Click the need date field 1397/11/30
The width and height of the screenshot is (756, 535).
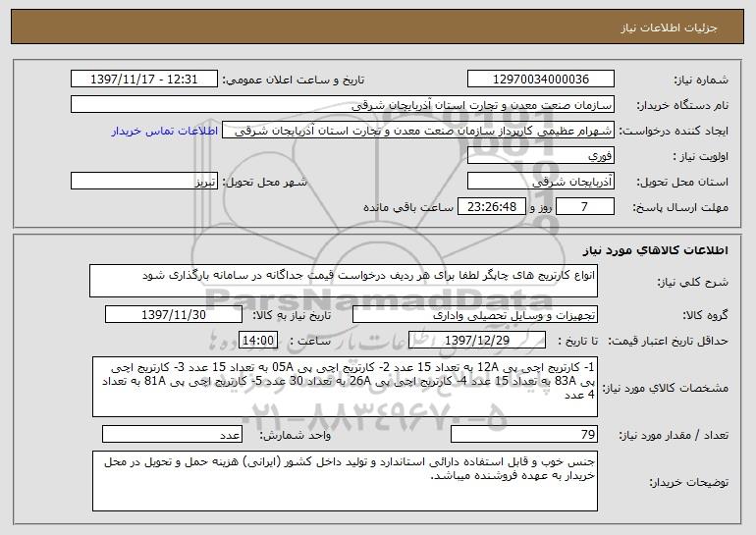tap(174, 315)
